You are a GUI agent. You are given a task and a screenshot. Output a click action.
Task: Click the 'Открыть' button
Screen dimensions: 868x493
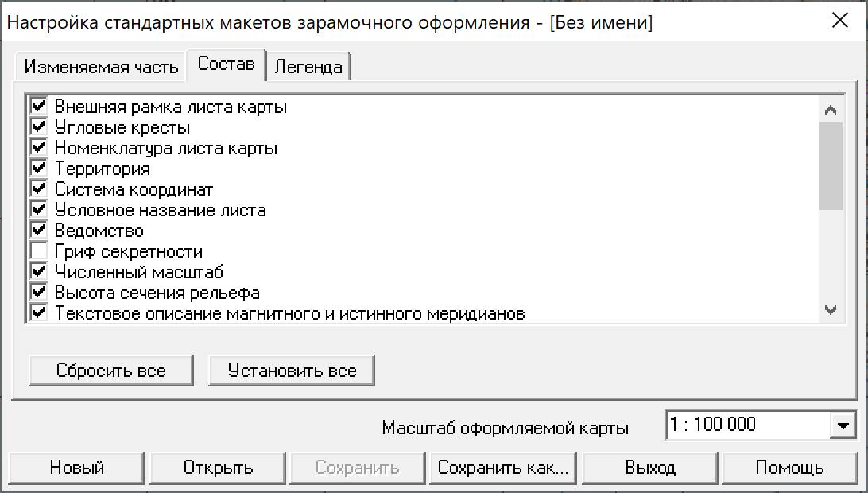(218, 468)
